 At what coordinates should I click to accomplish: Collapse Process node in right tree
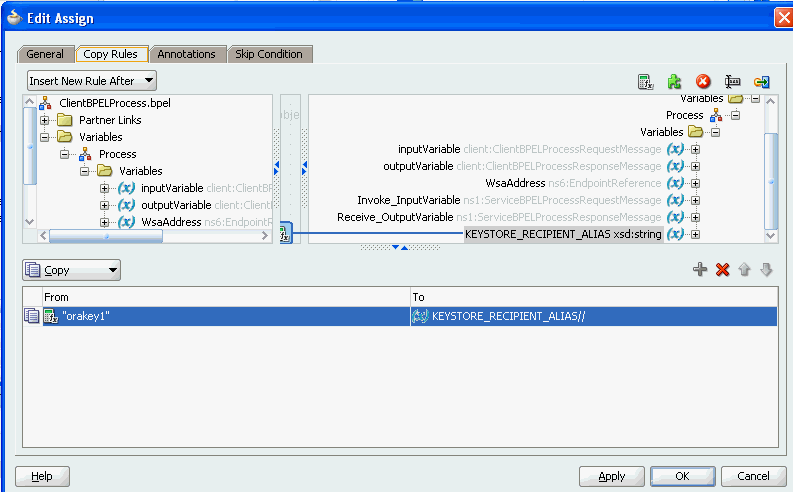click(735, 115)
